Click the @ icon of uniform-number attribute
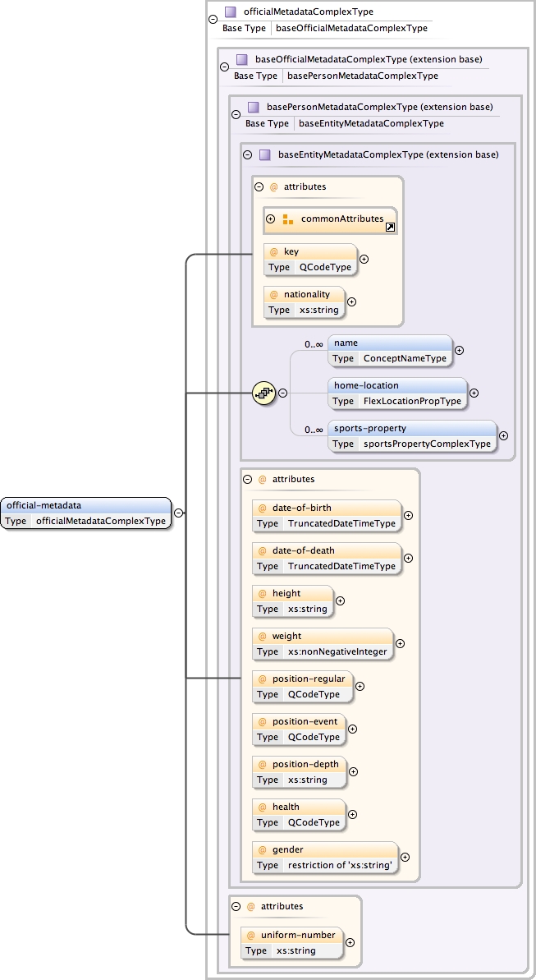 point(251,935)
